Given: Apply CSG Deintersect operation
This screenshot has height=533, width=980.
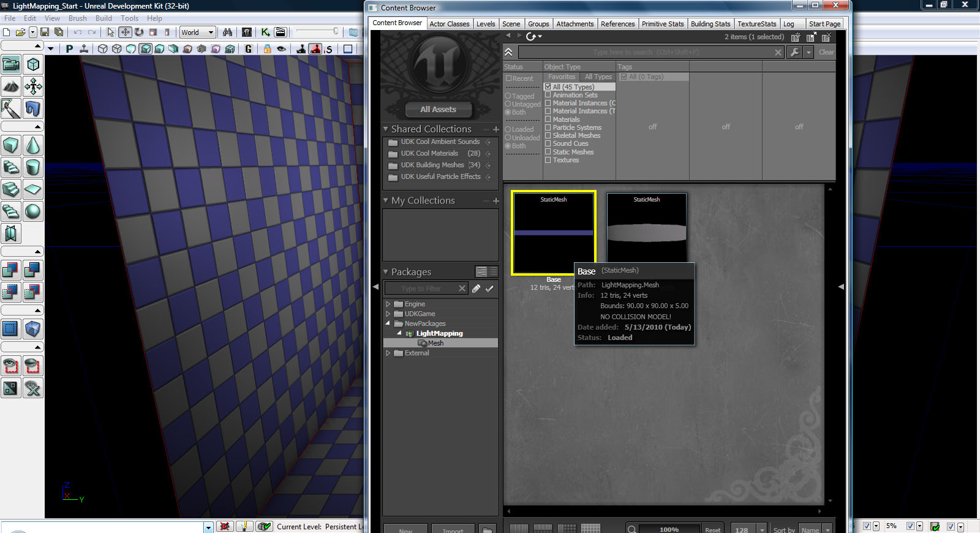Looking at the screenshot, I should [x=33, y=292].
